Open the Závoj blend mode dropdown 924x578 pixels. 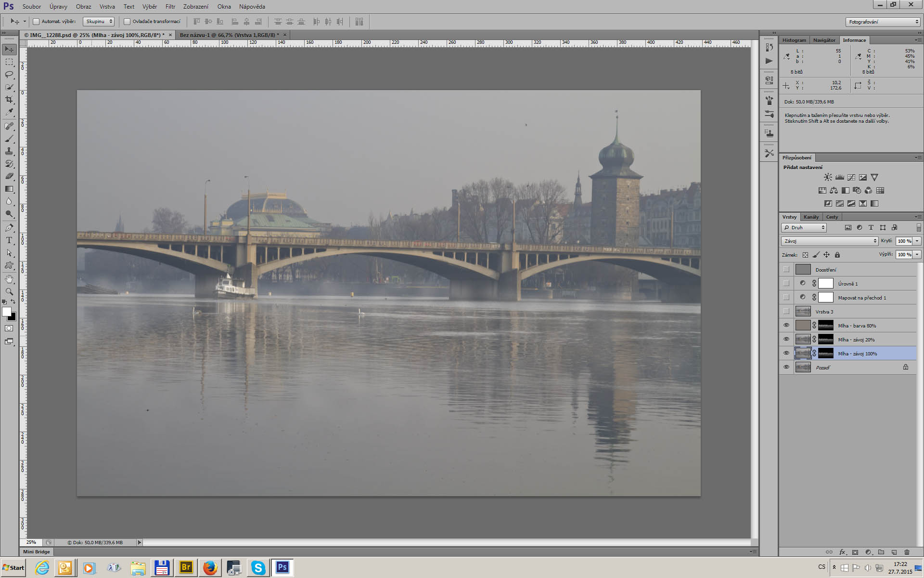tap(829, 241)
